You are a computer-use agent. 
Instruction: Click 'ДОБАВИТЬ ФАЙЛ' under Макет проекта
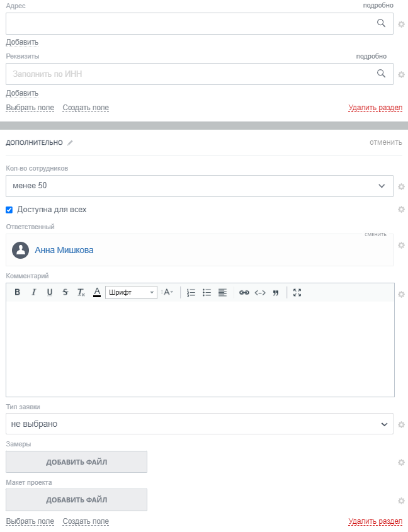(x=76, y=500)
